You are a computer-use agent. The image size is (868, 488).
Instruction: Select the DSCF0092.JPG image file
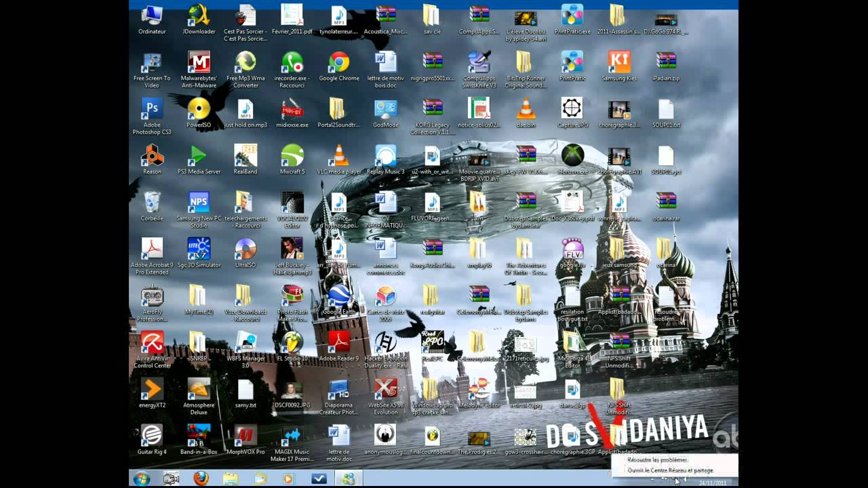[x=292, y=394]
